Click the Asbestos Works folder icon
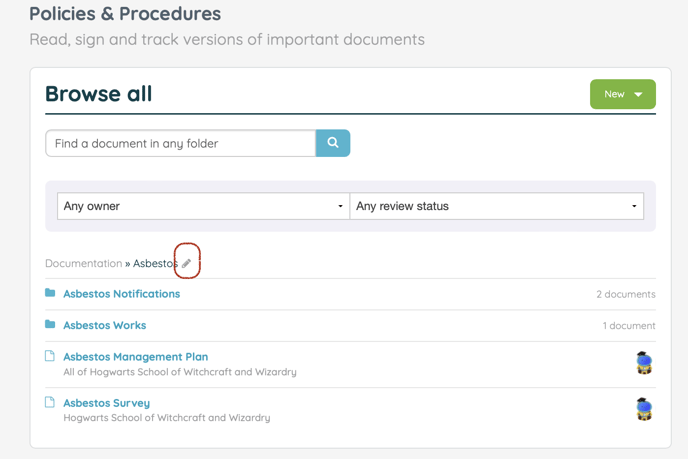Screen dimensions: 688x459 coord(50,325)
